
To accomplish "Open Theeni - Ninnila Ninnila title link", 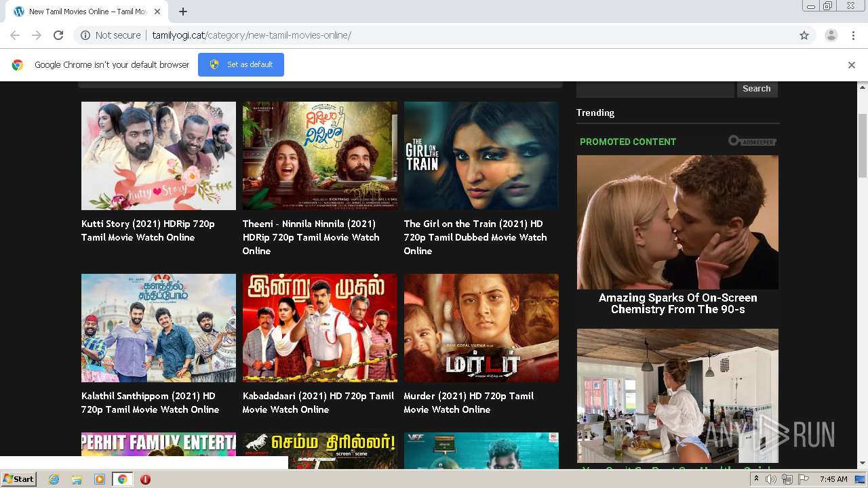I will tap(311, 237).
